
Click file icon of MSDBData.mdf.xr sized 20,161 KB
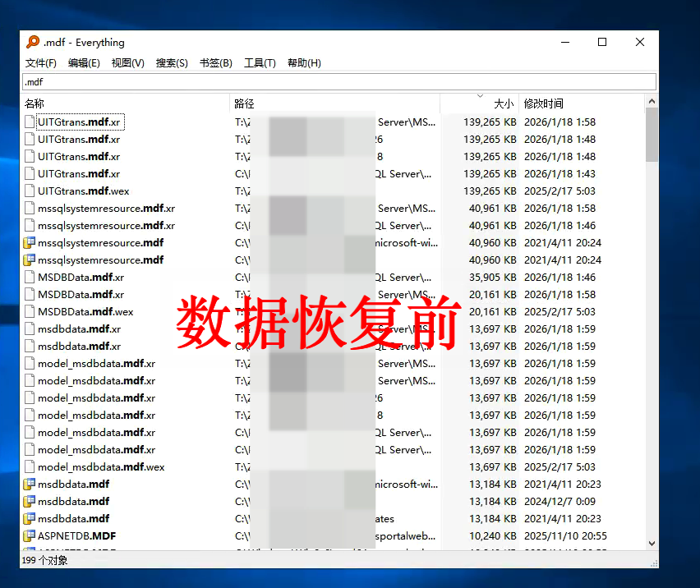(30, 295)
